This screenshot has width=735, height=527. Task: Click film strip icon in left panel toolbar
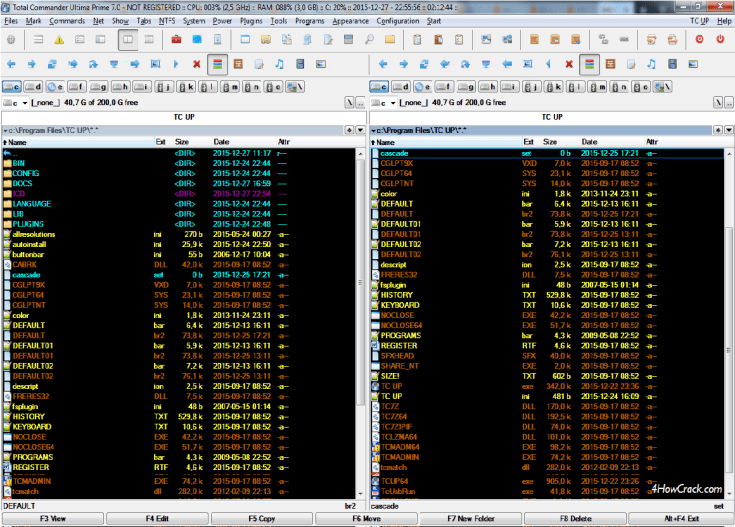(x=300, y=64)
